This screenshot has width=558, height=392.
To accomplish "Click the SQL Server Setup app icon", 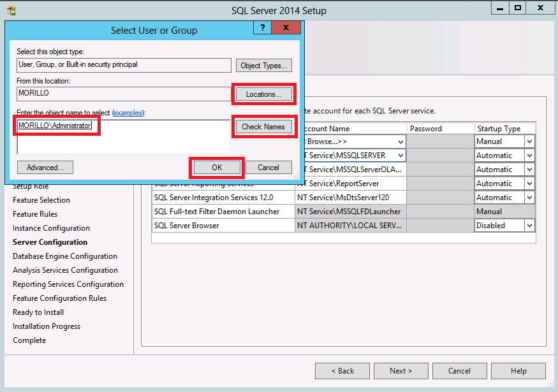I will pos(11,10).
